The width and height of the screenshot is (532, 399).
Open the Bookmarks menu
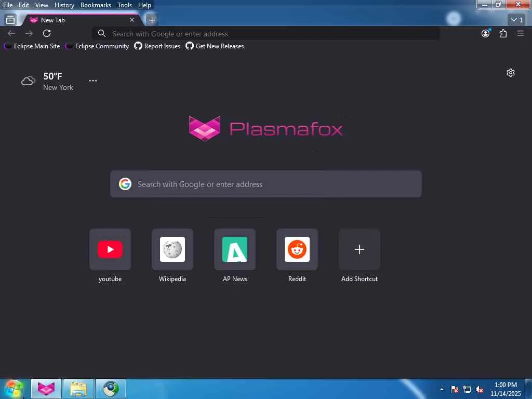tap(96, 5)
